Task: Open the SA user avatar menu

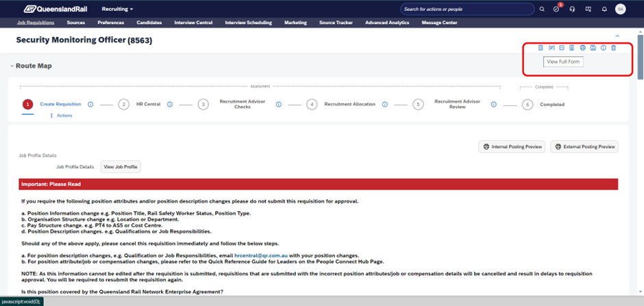Action: tap(620, 9)
